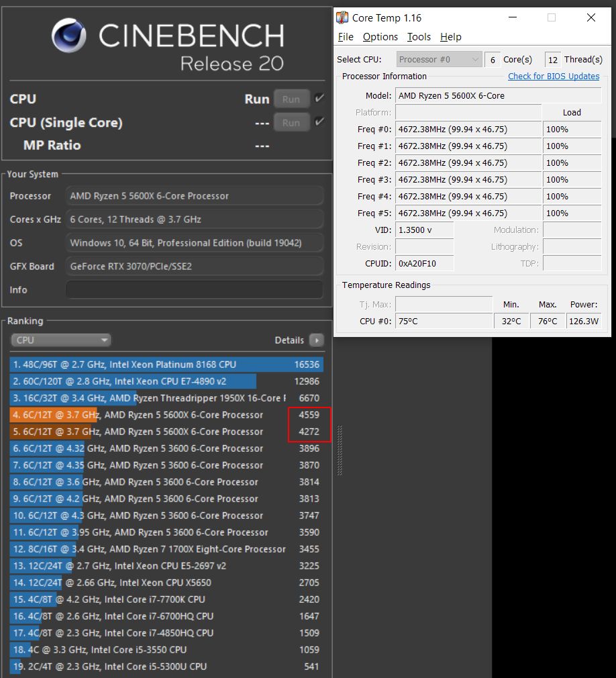Open the Options menu in Core Temp
This screenshot has height=678, width=616.
pos(380,37)
